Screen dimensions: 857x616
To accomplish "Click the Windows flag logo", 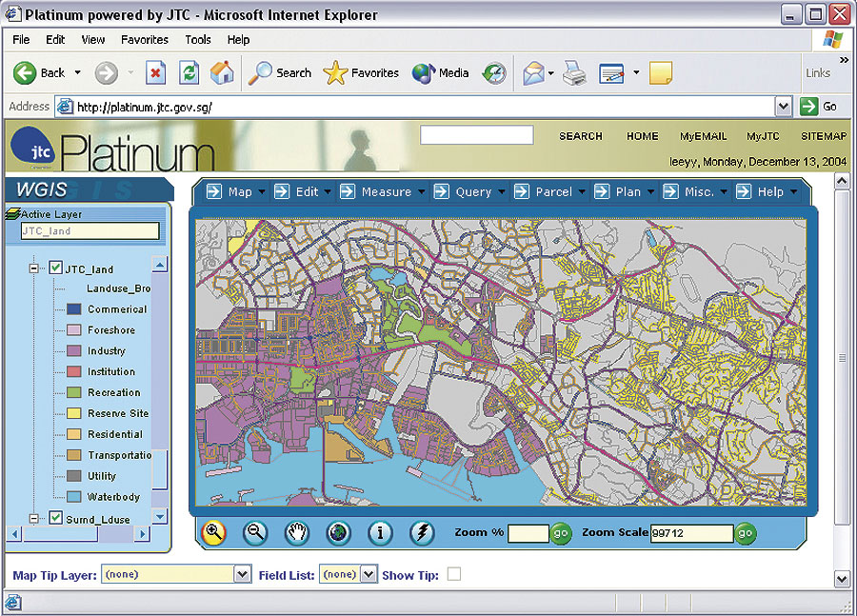I will 833,40.
